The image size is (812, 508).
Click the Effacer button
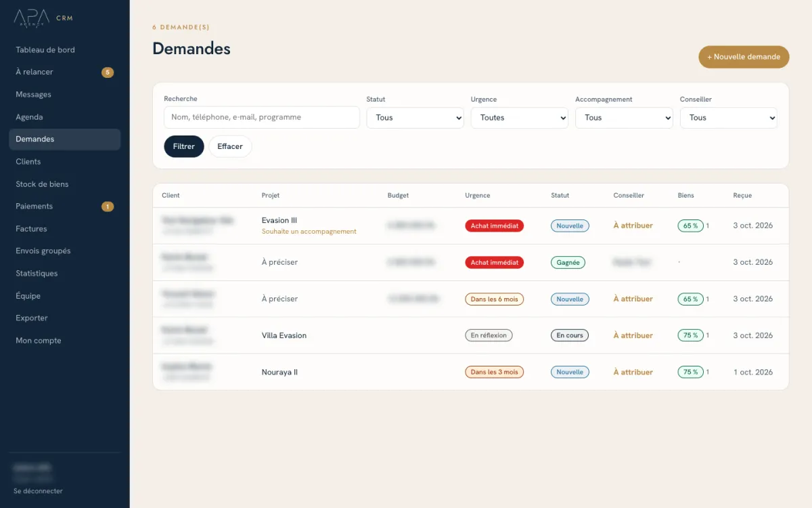pos(230,146)
